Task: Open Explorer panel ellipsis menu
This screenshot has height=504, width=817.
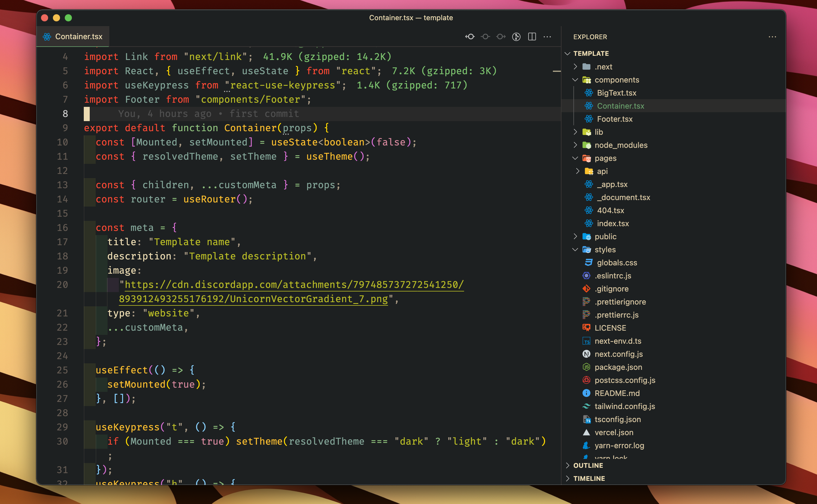Action: [x=772, y=37]
